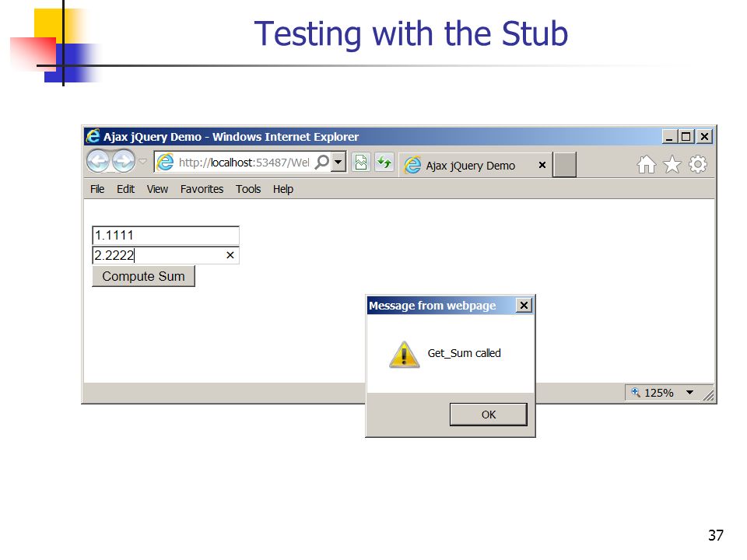Click the Compute Sum button
The height and width of the screenshot is (560, 747).
[x=143, y=276]
